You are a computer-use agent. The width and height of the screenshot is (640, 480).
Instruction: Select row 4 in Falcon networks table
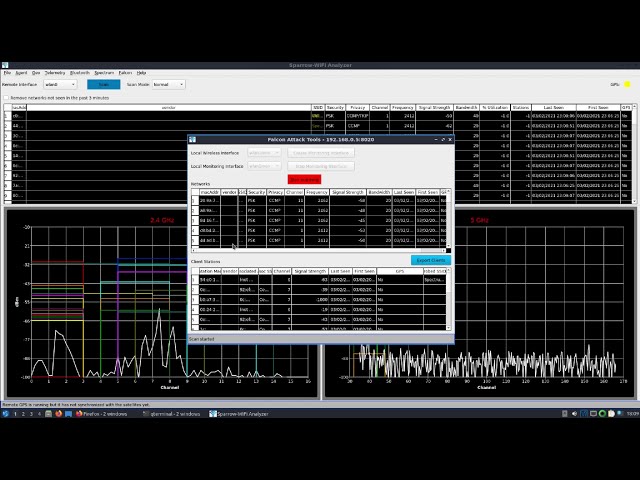click(319, 231)
